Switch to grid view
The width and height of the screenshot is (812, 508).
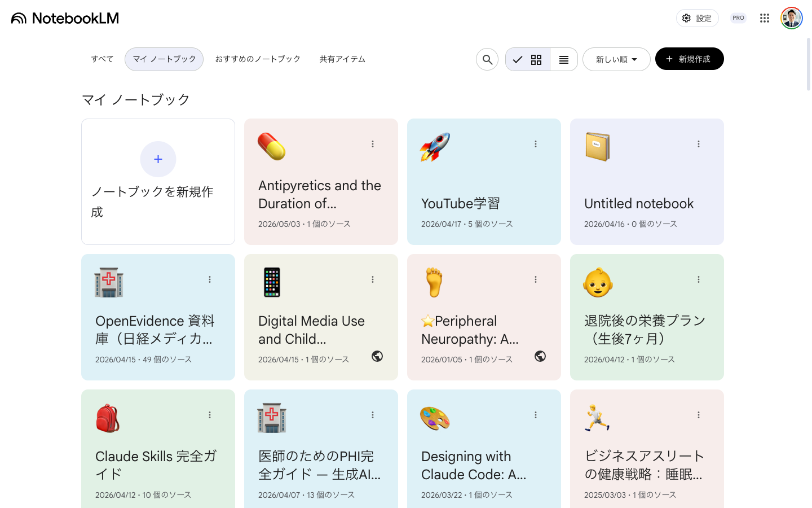(528, 59)
